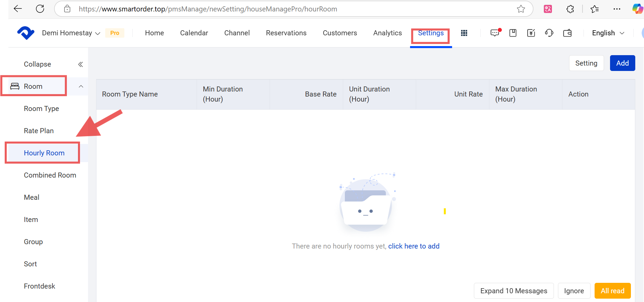
Task: Switch to the Calendar tab
Action: 194,33
